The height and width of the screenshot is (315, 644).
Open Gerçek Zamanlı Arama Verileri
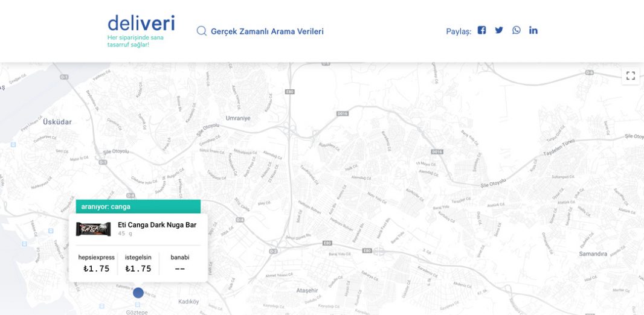[x=267, y=31]
